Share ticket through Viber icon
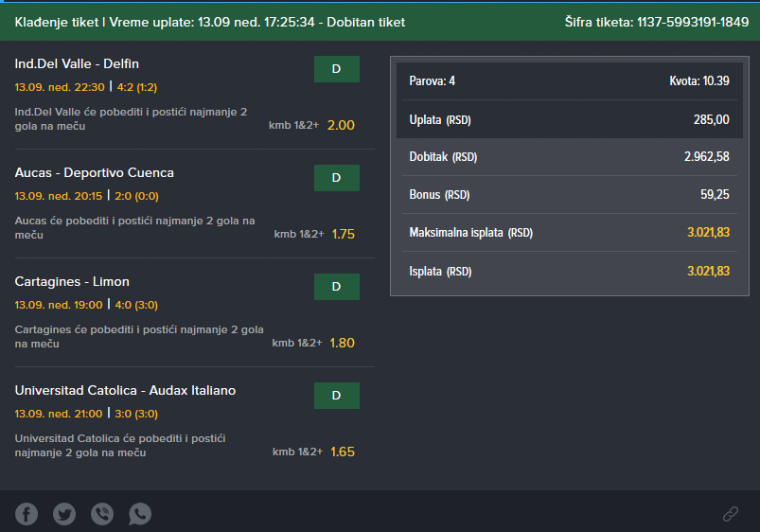 (x=102, y=514)
